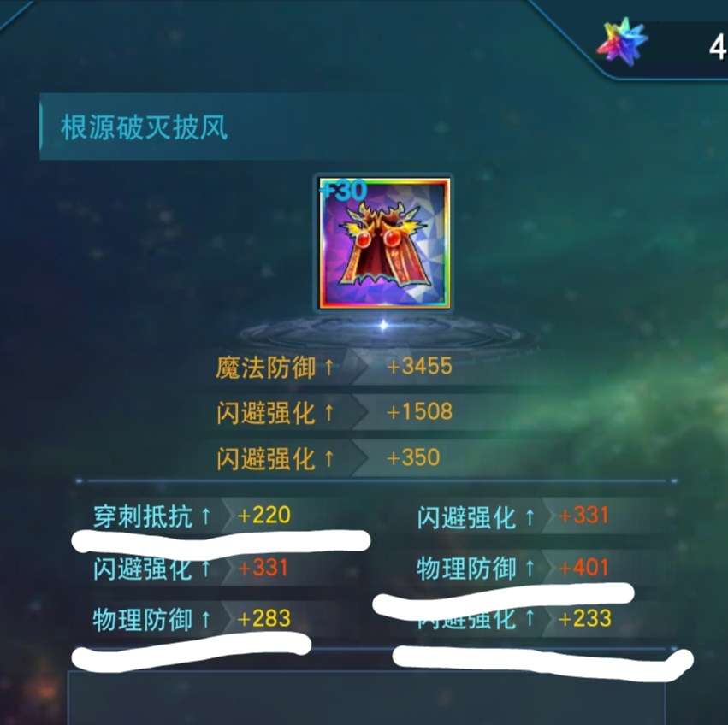728x725 pixels.
Task: Tap the 物理防御 +401 attribute
Action: click(513, 569)
